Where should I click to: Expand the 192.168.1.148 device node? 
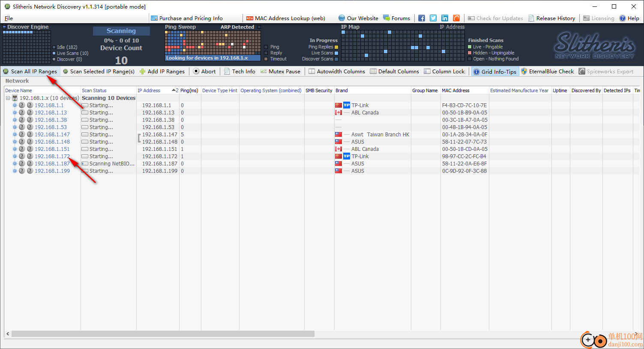click(x=15, y=142)
